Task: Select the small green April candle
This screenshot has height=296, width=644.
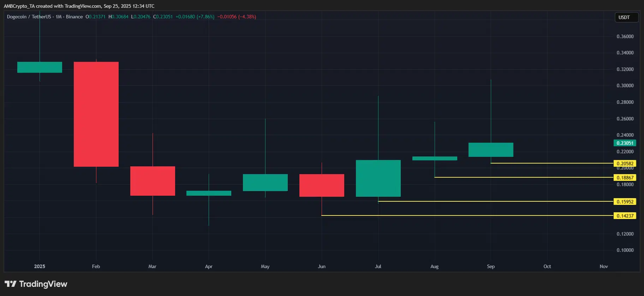Action: [209, 193]
